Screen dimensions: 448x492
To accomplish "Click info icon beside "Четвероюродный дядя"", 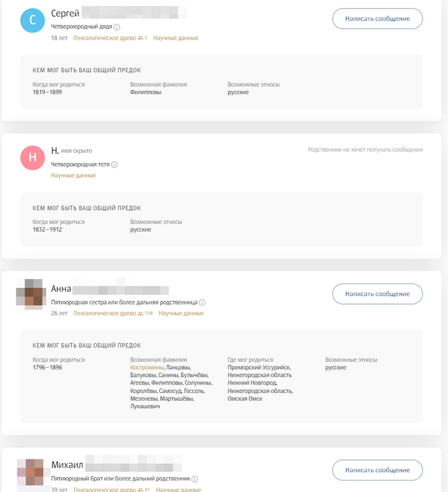I will [x=117, y=27].
